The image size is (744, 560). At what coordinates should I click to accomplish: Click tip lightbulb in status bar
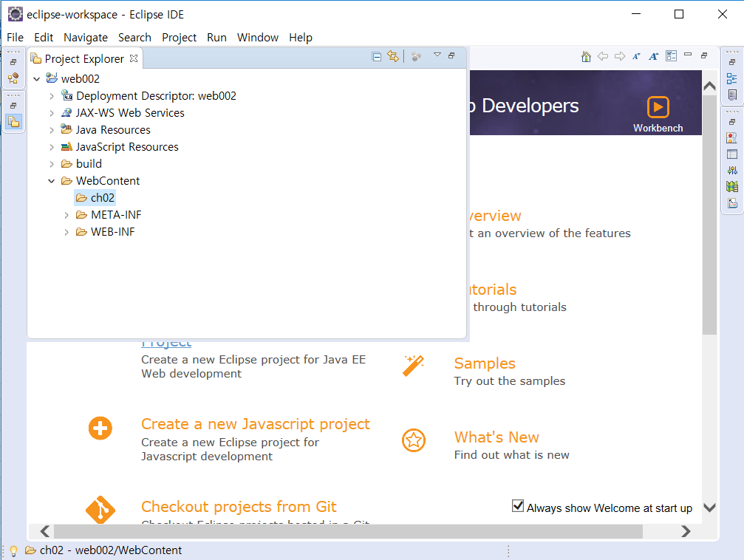point(14,550)
